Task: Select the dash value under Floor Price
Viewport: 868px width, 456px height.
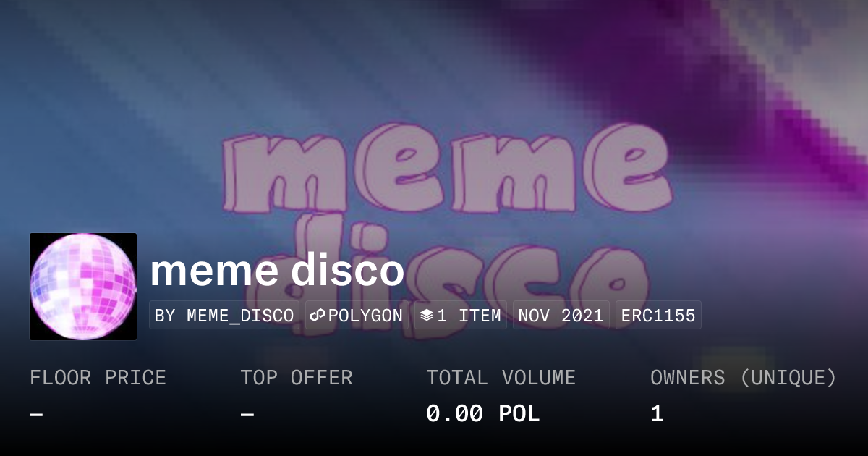Action: click(36, 414)
